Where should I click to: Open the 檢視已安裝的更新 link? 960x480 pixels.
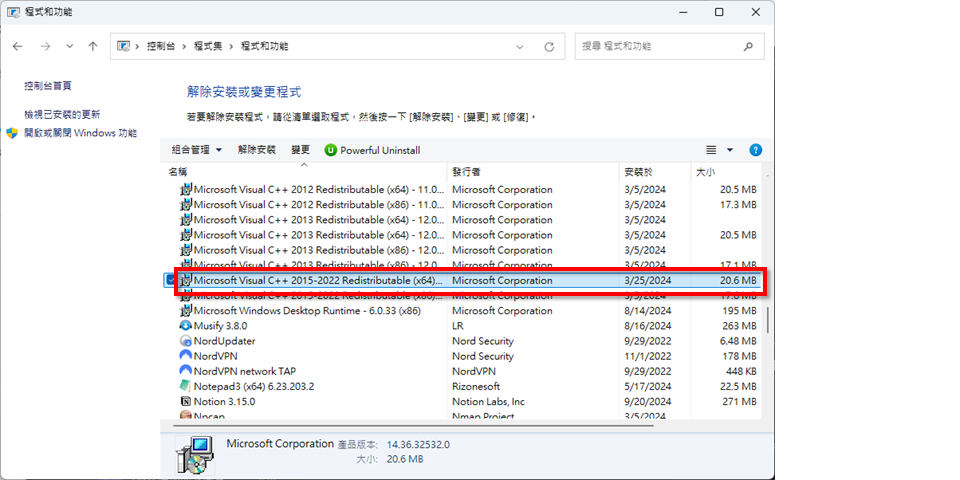62,114
